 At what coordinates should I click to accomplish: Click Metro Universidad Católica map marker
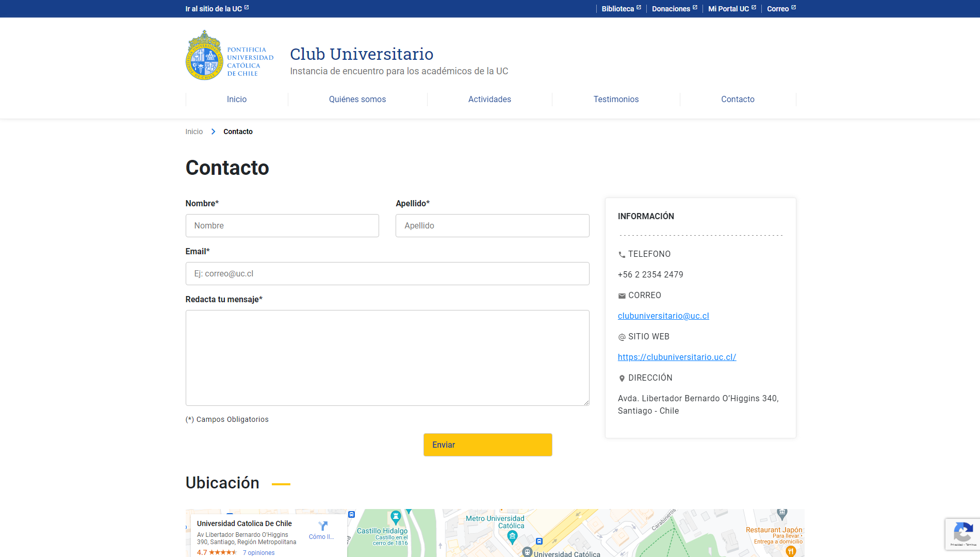(512, 537)
